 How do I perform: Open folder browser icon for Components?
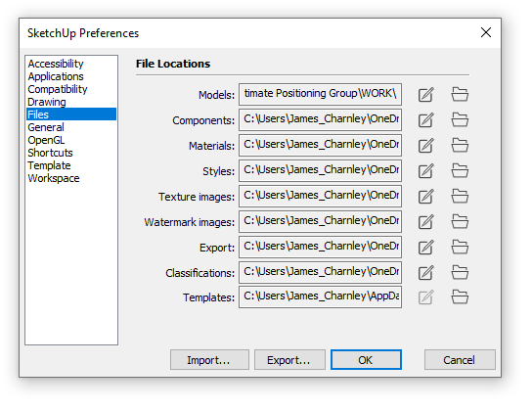click(x=460, y=120)
